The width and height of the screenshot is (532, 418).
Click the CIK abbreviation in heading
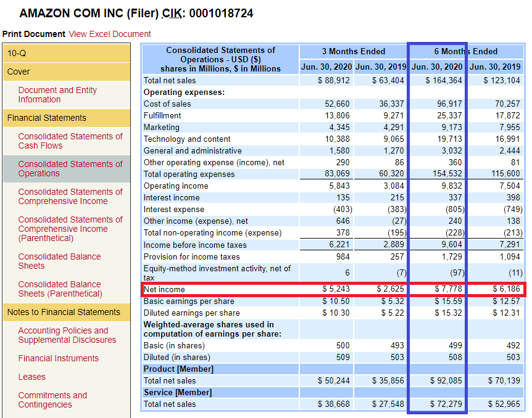172,13
